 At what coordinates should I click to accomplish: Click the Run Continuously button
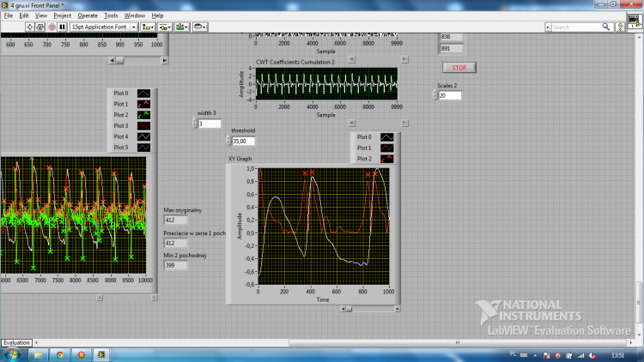(x=40, y=27)
